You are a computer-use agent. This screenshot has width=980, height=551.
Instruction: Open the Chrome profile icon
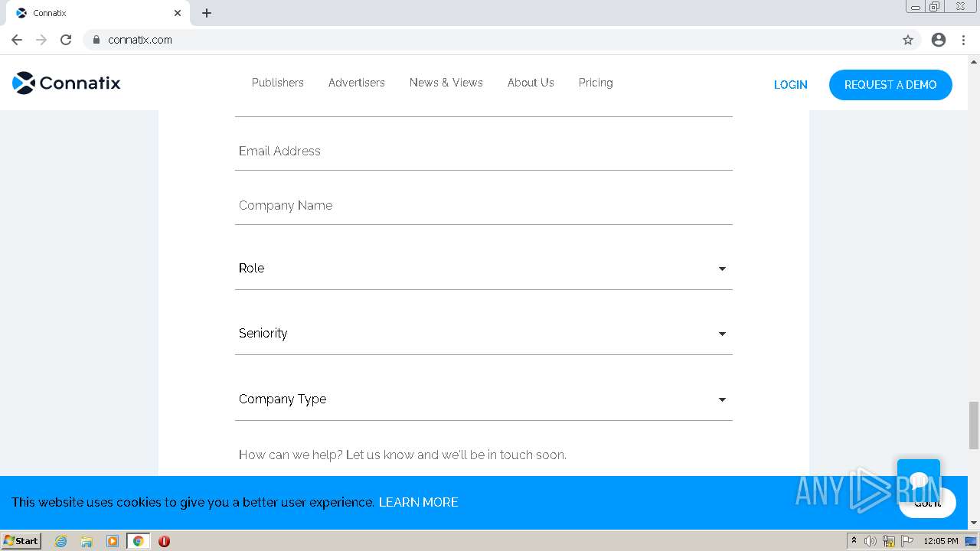click(939, 40)
